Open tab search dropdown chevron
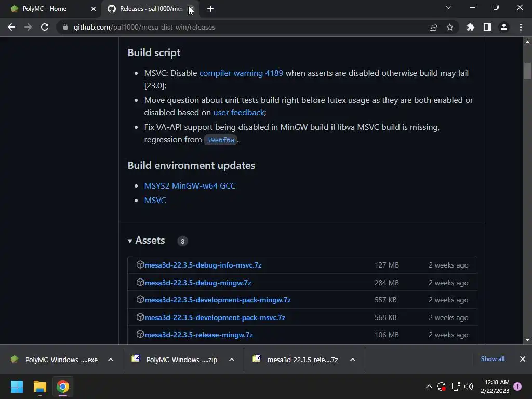The image size is (532, 399). pyautogui.click(x=448, y=7)
